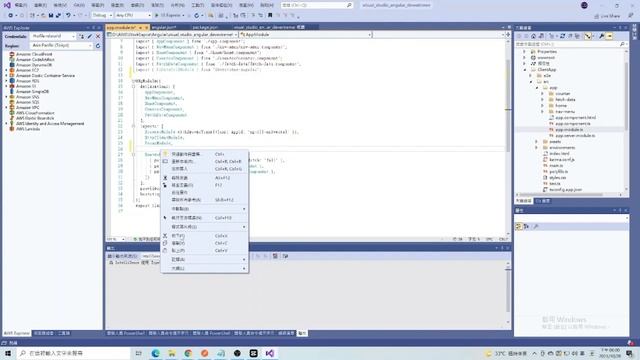Click the sync refresh icon in Solution Explorer
Viewport: 640px width, 360px height.
[562, 36]
